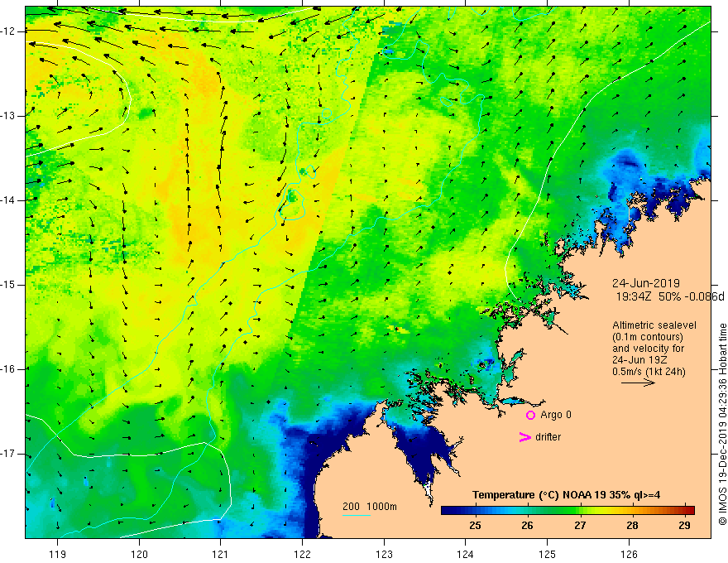Click the 0.5m/s velocity scale arrow
Image resolution: width=728 pixels, height=563 pixels.
(x=638, y=383)
